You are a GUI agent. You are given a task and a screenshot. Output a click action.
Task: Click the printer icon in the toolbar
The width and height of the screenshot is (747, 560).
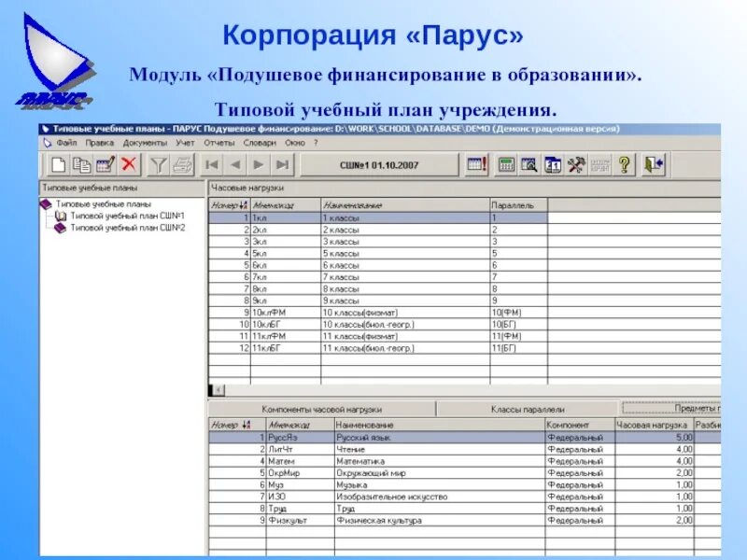[x=182, y=165]
